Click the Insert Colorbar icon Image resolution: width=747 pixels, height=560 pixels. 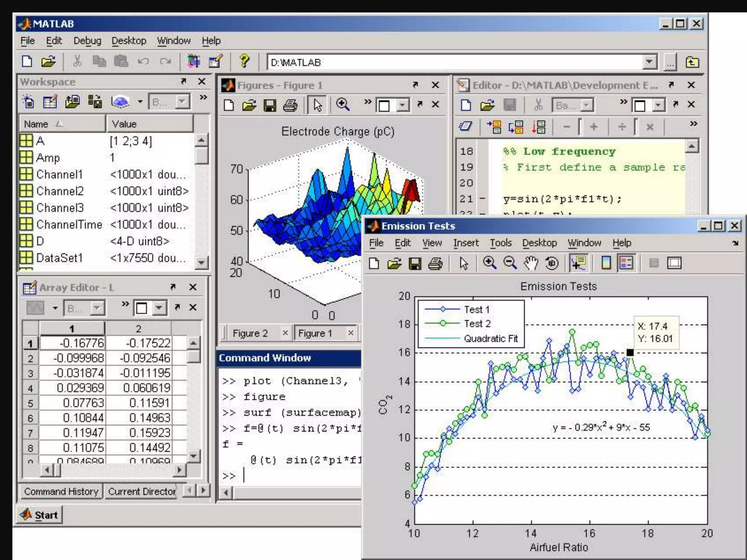pos(606,263)
